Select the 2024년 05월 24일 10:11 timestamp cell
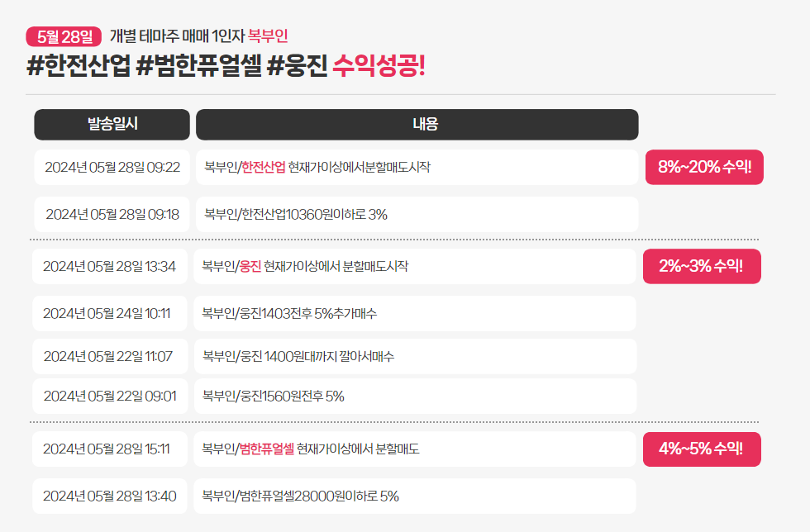The height and width of the screenshot is (532, 810). coord(107,313)
